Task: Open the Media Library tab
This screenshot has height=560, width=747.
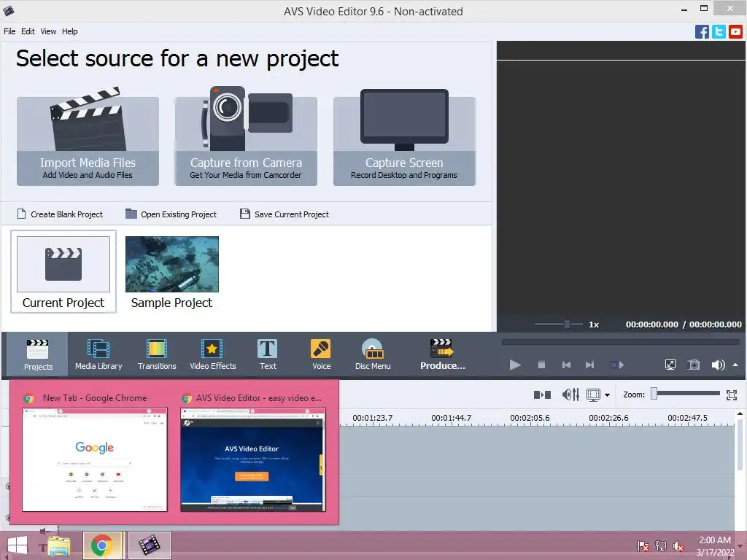Action: click(98, 355)
